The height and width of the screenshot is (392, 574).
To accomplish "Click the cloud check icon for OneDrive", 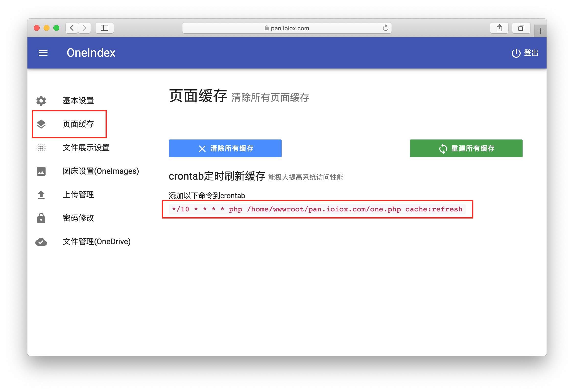I will pyautogui.click(x=41, y=242).
